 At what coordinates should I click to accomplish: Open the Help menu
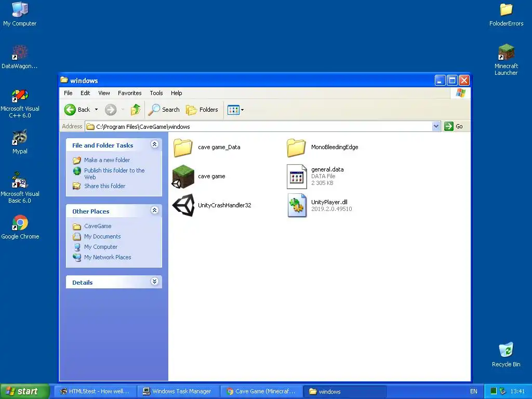[177, 93]
